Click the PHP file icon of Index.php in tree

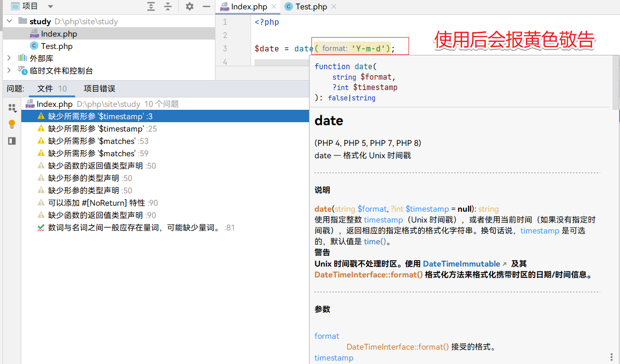tap(34, 34)
